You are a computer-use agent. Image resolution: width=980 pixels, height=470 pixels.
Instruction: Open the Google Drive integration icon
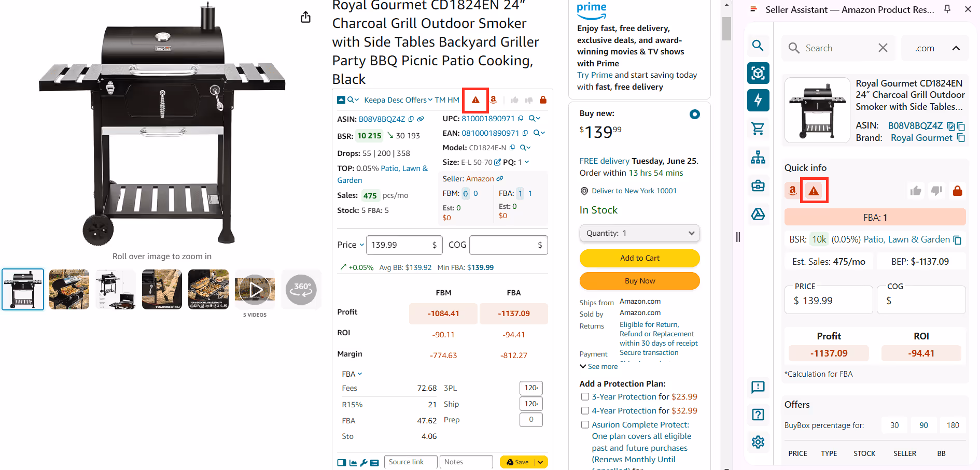coord(758,214)
